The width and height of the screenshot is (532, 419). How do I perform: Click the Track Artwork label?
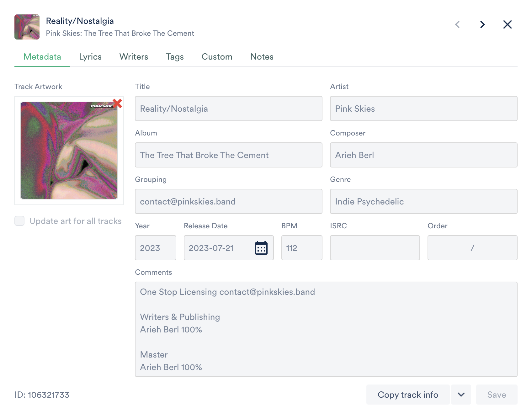[38, 87]
